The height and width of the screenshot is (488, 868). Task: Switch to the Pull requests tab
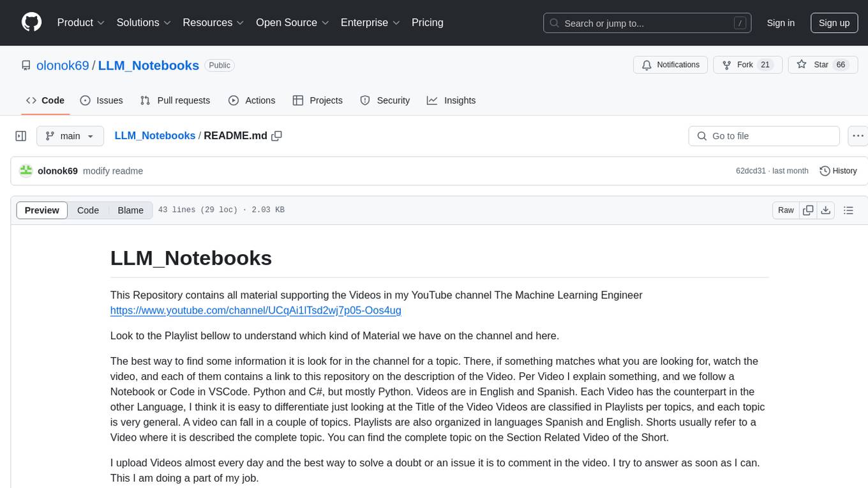click(x=175, y=100)
